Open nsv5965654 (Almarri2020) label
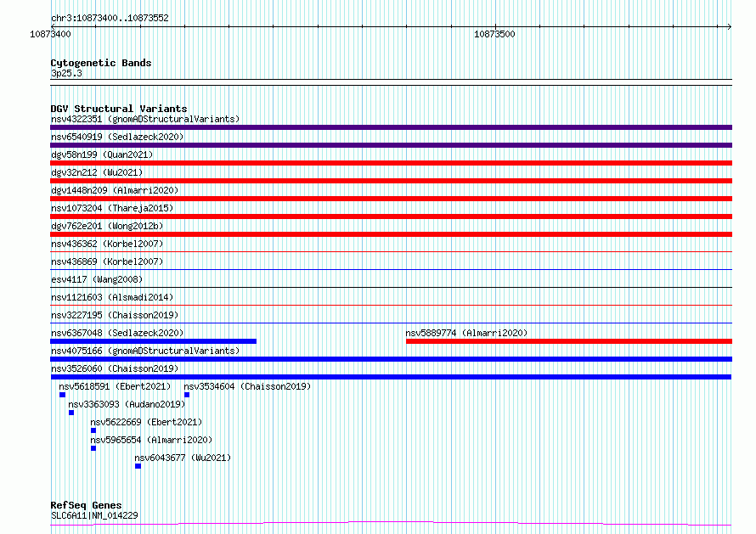 coord(151,440)
